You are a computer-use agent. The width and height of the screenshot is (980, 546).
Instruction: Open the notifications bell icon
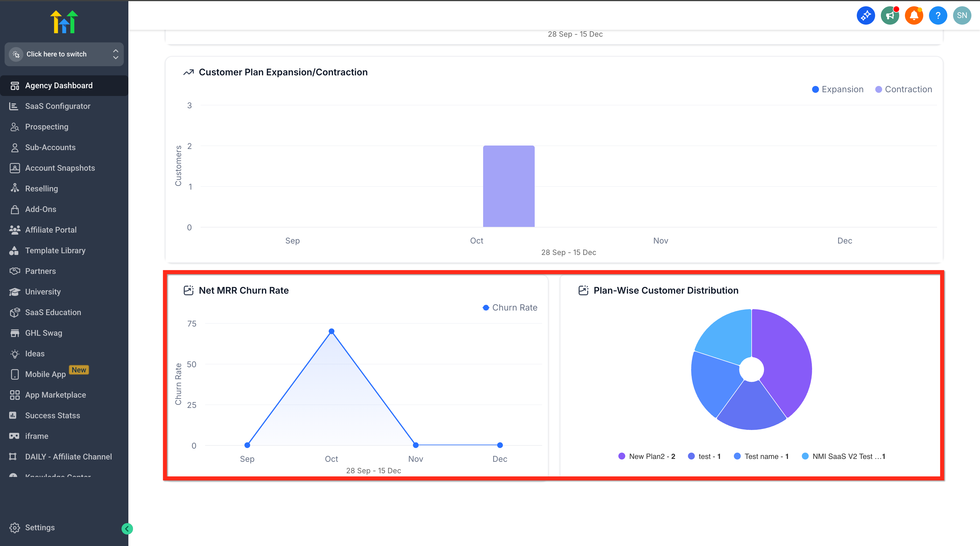tap(914, 15)
